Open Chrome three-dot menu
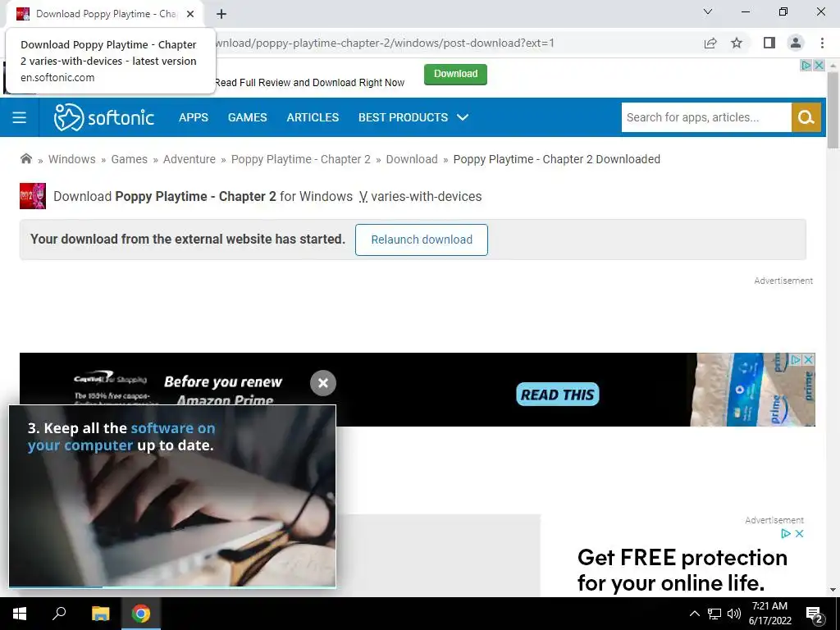Image resolution: width=840 pixels, height=630 pixels. 822,43
